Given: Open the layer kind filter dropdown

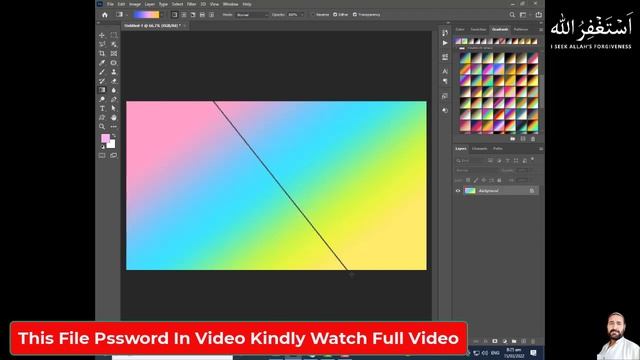Looking at the screenshot, I should (x=471, y=160).
